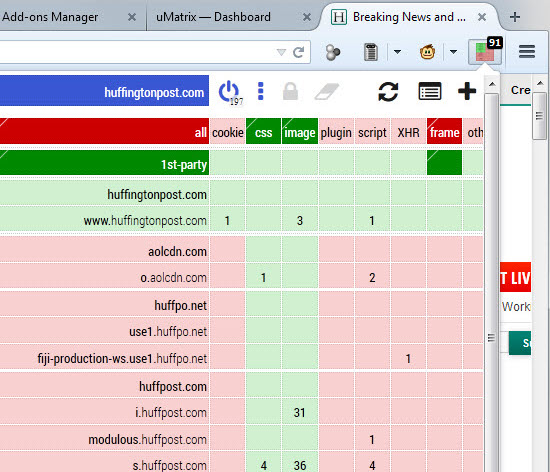
Task: Open dropdown arrow next to Greasemonkey icon
Action: point(453,52)
